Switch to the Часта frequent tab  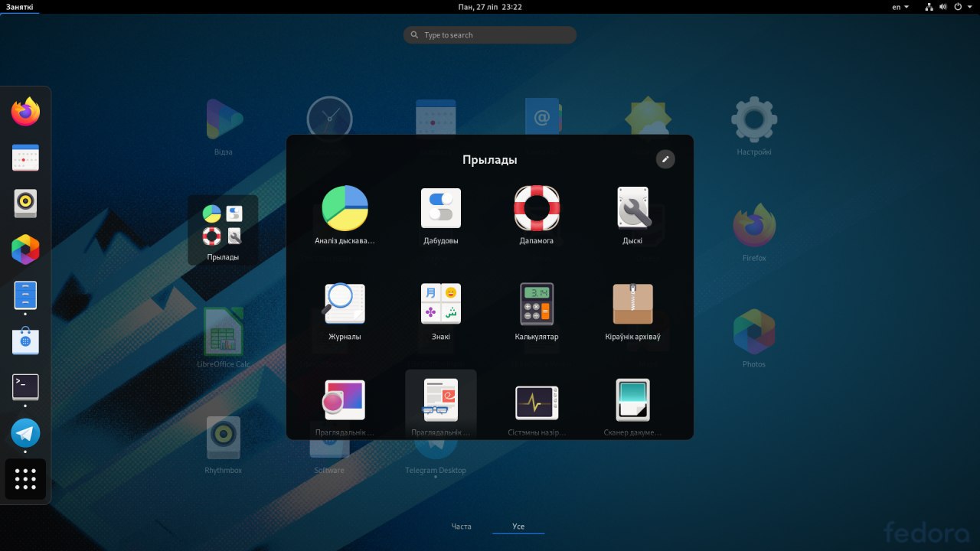(x=462, y=527)
